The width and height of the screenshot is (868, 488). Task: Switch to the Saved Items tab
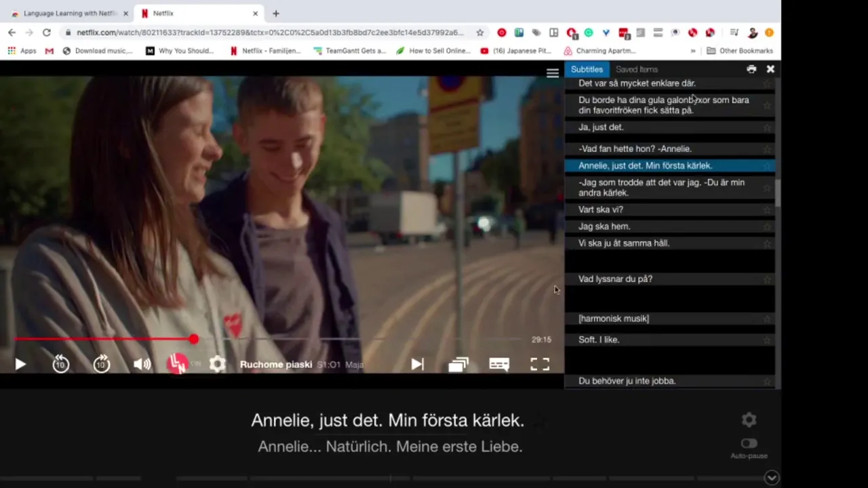pos(637,69)
